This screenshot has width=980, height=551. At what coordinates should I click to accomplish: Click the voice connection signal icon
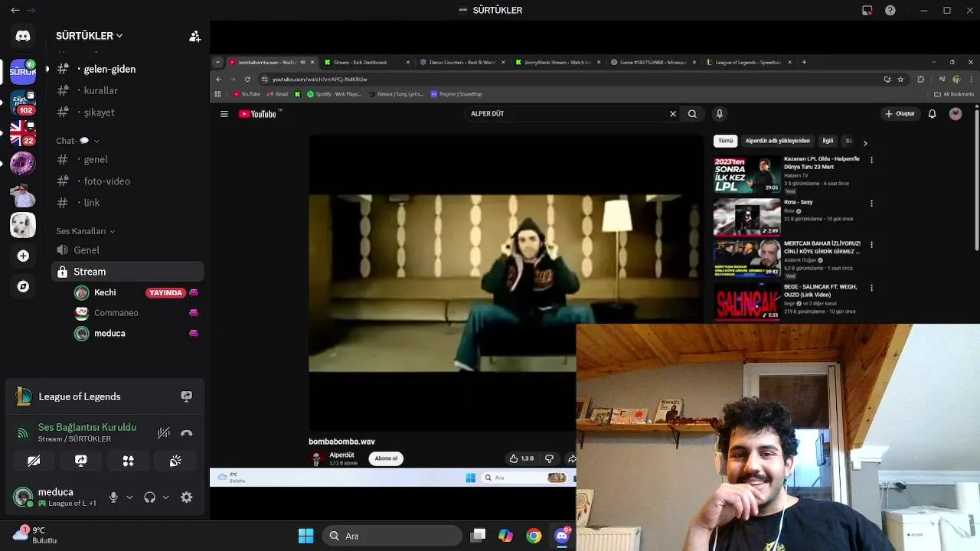pos(23,433)
